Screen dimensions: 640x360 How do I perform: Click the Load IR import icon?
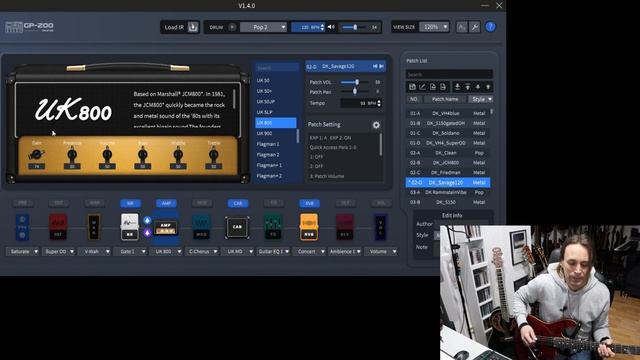click(x=193, y=27)
